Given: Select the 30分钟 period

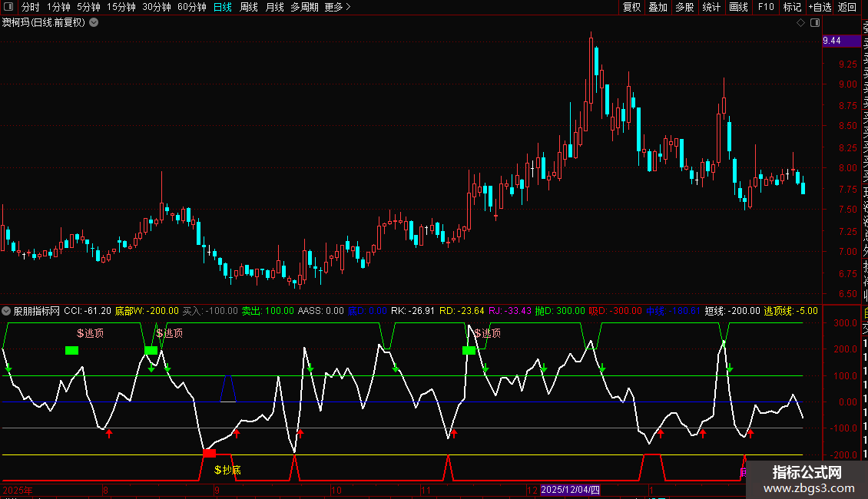Looking at the screenshot, I should click(157, 7).
